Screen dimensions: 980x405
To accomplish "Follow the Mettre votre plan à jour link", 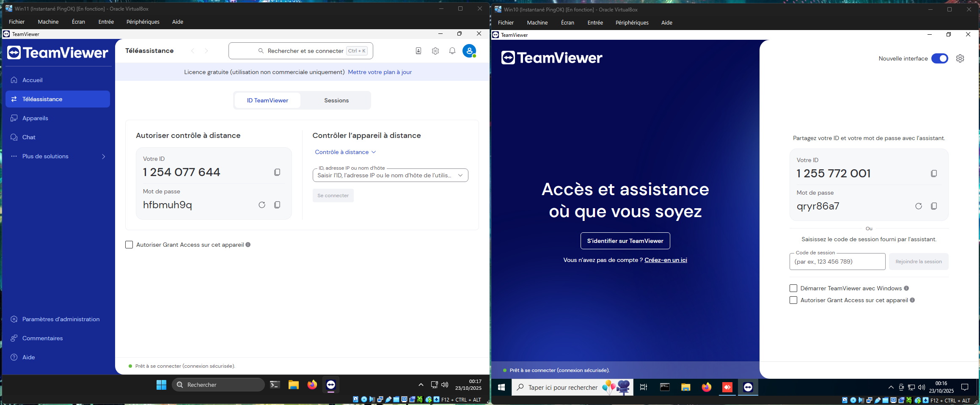I will [x=380, y=72].
